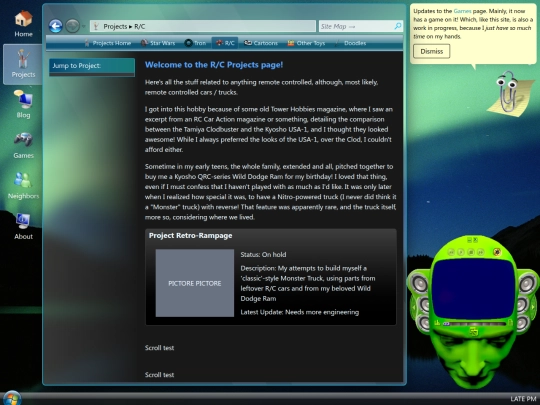
Task: Click the round gold button on media player
Action: [x=497, y=252]
